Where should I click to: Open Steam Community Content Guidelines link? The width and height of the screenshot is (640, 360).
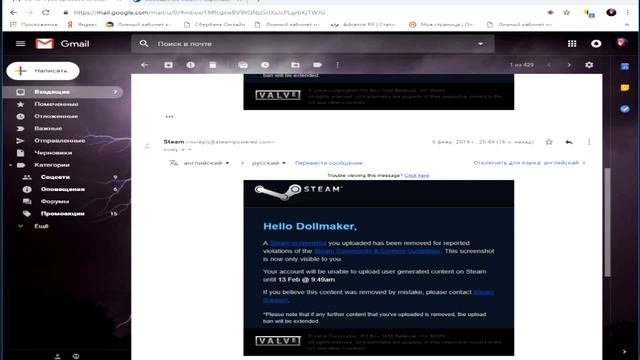click(377, 251)
